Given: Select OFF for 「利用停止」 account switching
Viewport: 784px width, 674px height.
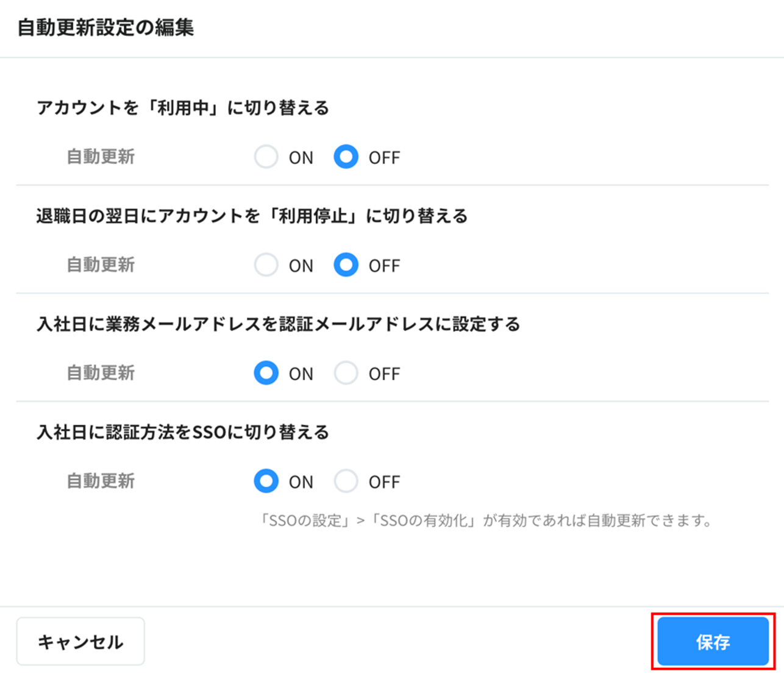Looking at the screenshot, I should 346,265.
